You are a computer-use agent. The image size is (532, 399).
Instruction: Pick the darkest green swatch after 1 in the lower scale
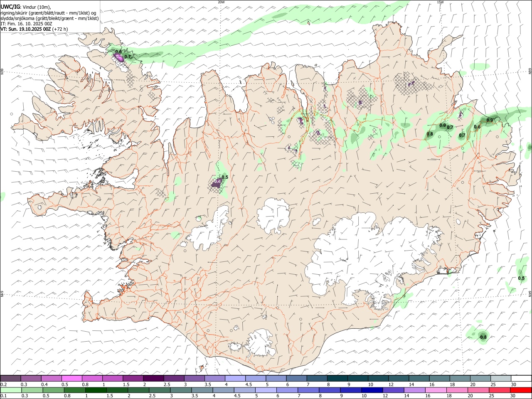coord(96,390)
